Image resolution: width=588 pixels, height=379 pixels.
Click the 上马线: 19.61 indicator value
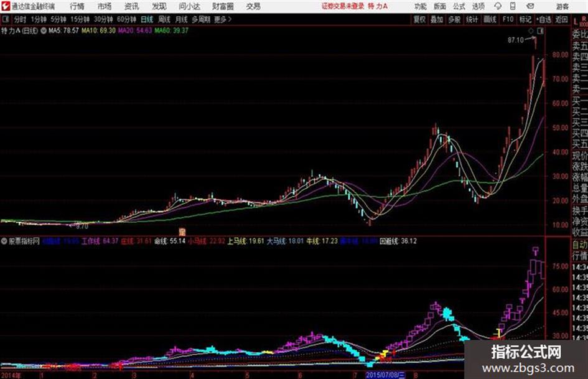tap(246, 241)
